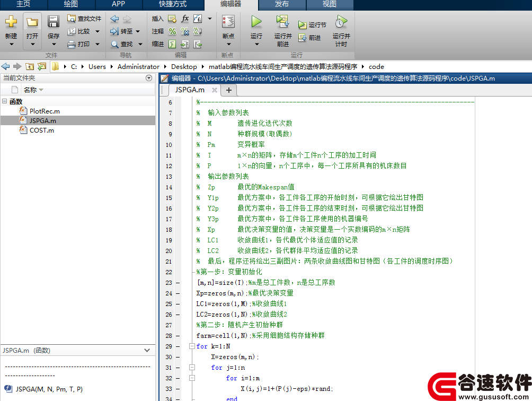Switch to the 快捷方式 (Shortcuts) tab
The height and width of the screenshot is (401, 532).
(173, 4)
